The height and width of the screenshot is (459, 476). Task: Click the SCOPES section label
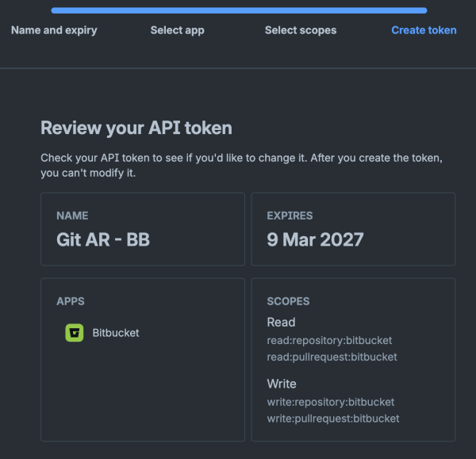[288, 301]
